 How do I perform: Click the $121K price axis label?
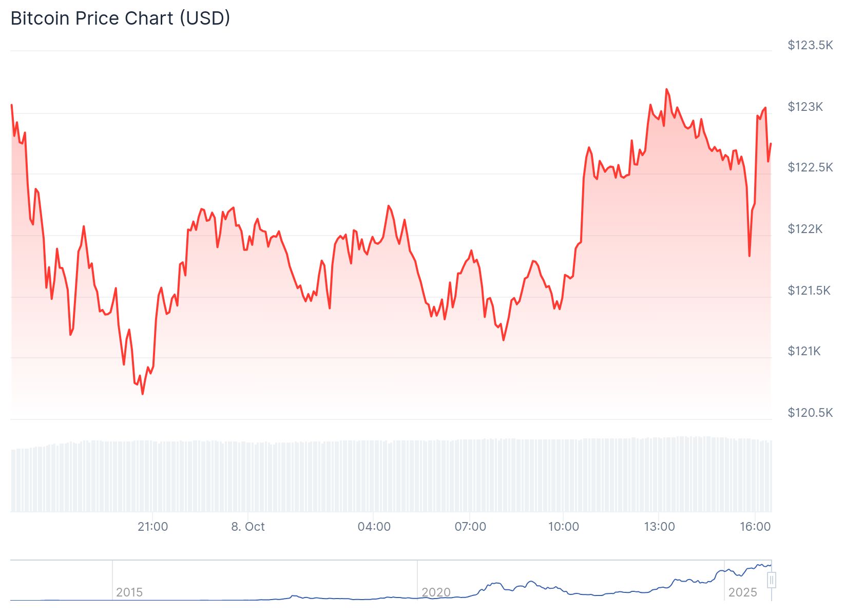pyautogui.click(x=804, y=351)
